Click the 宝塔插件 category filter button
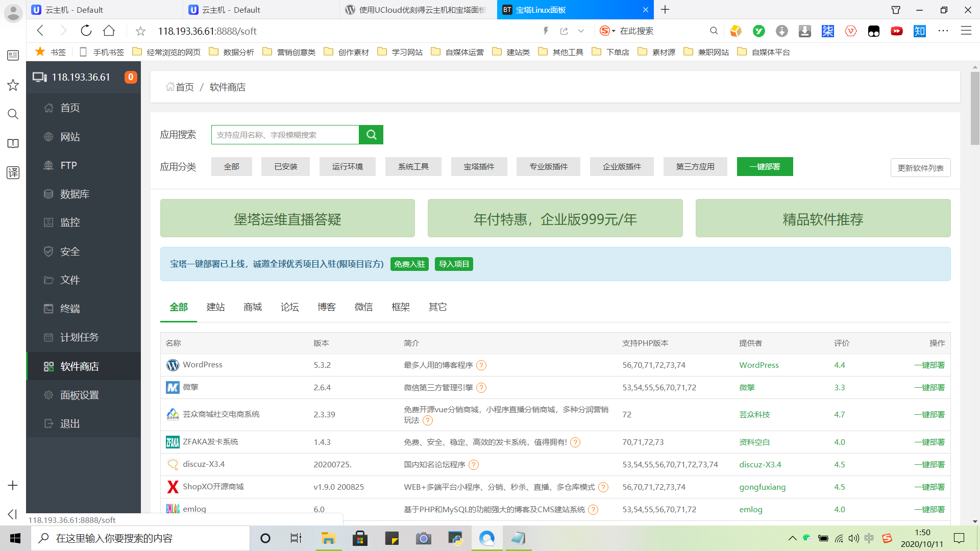This screenshot has width=980, height=551. click(479, 167)
